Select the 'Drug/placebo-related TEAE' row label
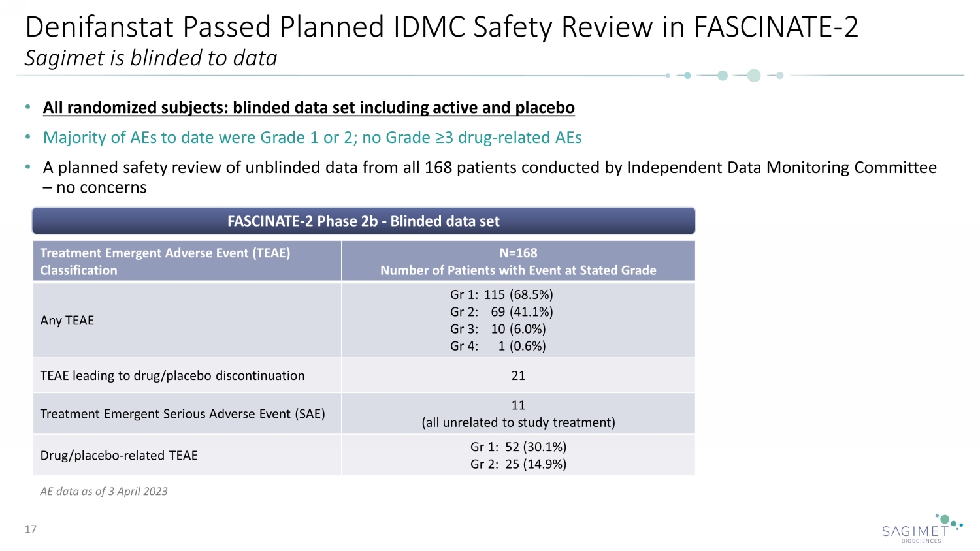This screenshot has height=551, width=980. [x=119, y=456]
